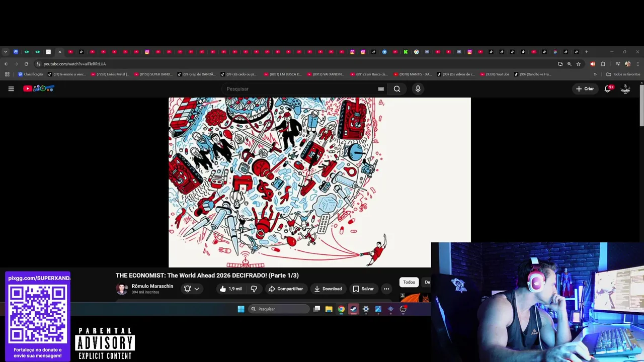This screenshot has width=644, height=362.
Task: Open the tab search dropdown arrow
Action: click(x=6, y=52)
